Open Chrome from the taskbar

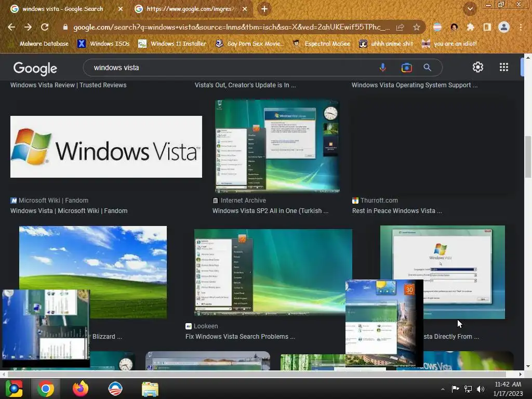(x=46, y=389)
